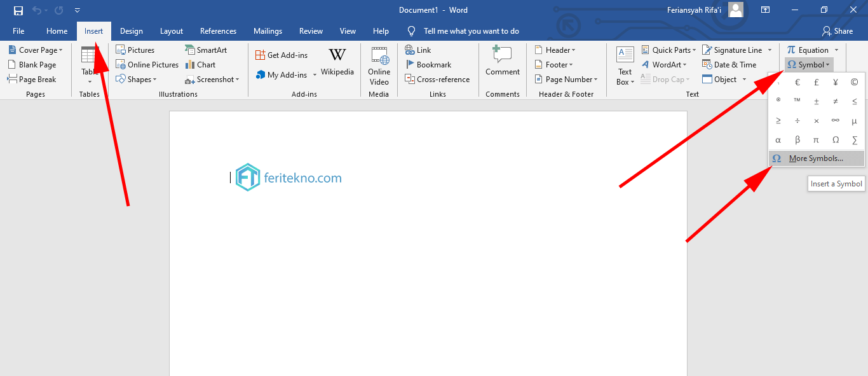Viewport: 868px width, 376px height.
Task: Insert a Cross-reference
Action: (x=437, y=80)
